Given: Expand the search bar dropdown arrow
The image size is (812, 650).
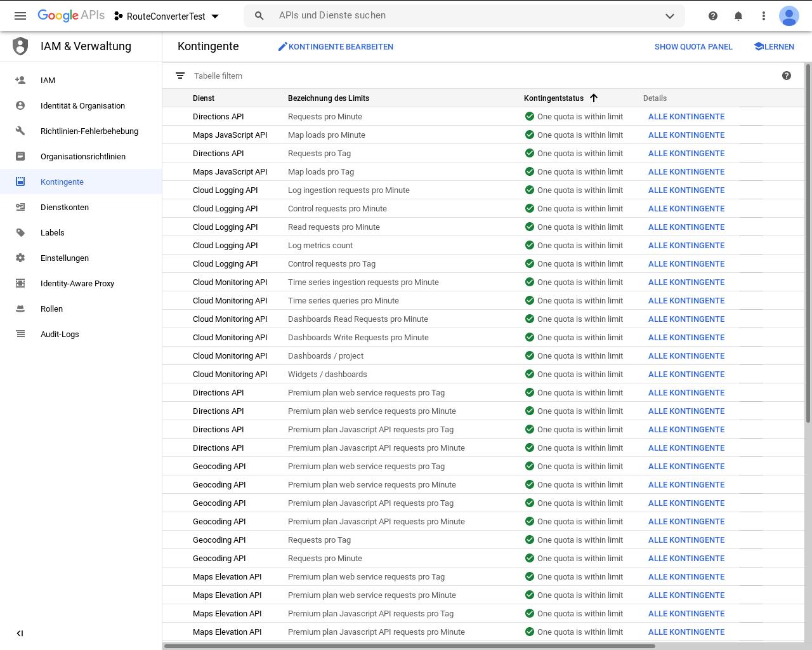Looking at the screenshot, I should point(670,16).
